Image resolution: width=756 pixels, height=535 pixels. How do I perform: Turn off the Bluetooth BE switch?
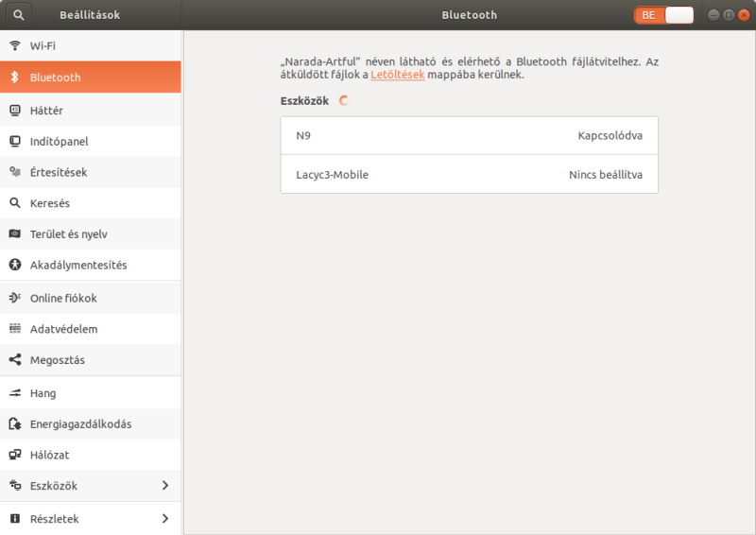click(664, 15)
